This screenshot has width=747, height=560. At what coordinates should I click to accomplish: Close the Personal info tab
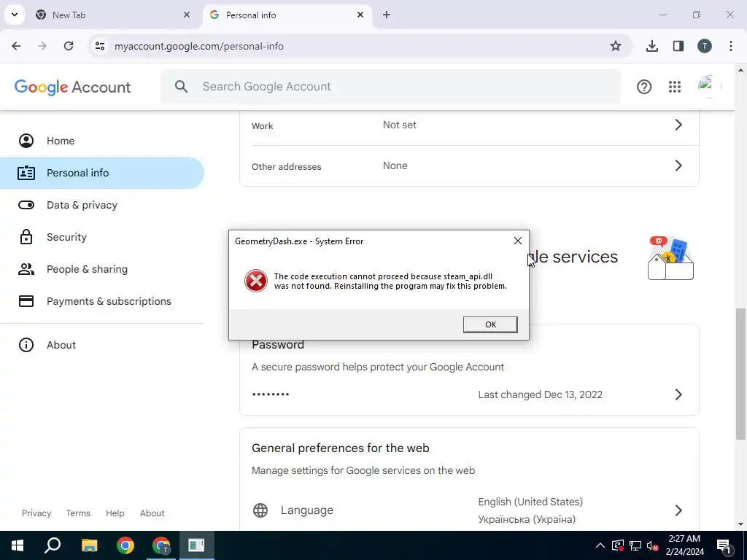click(x=360, y=15)
